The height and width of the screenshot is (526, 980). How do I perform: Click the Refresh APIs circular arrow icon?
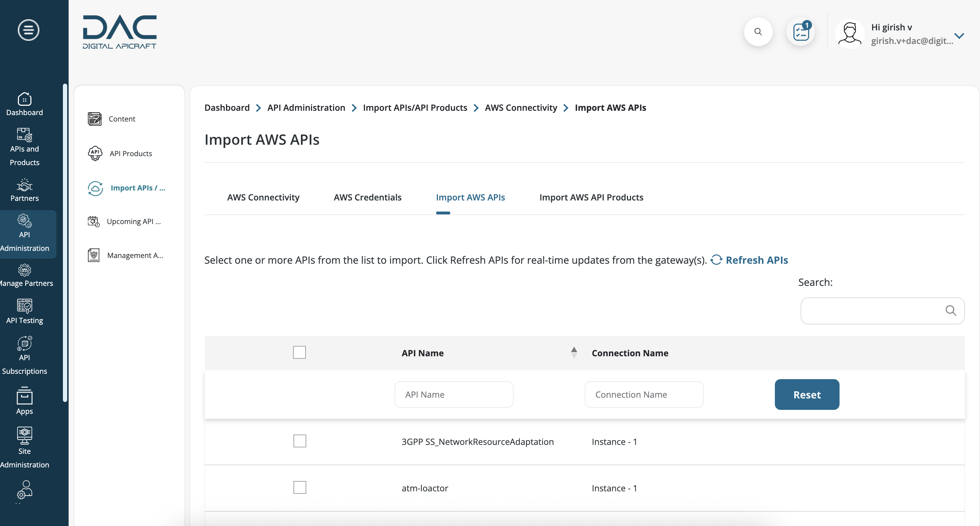point(716,260)
